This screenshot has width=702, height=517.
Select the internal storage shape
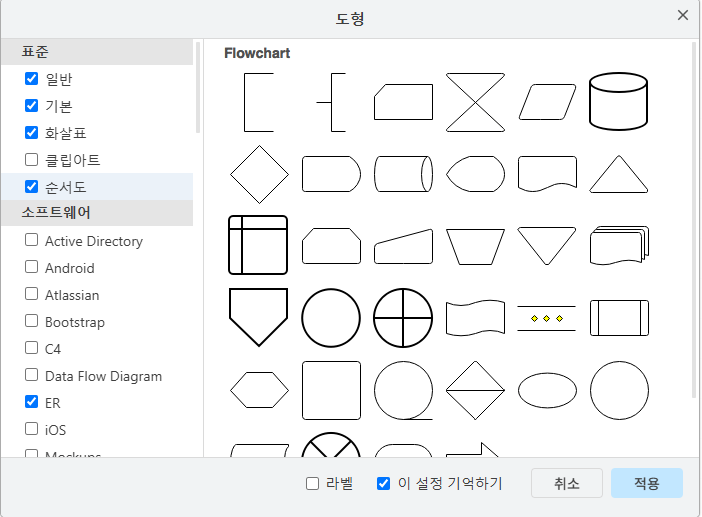(258, 245)
